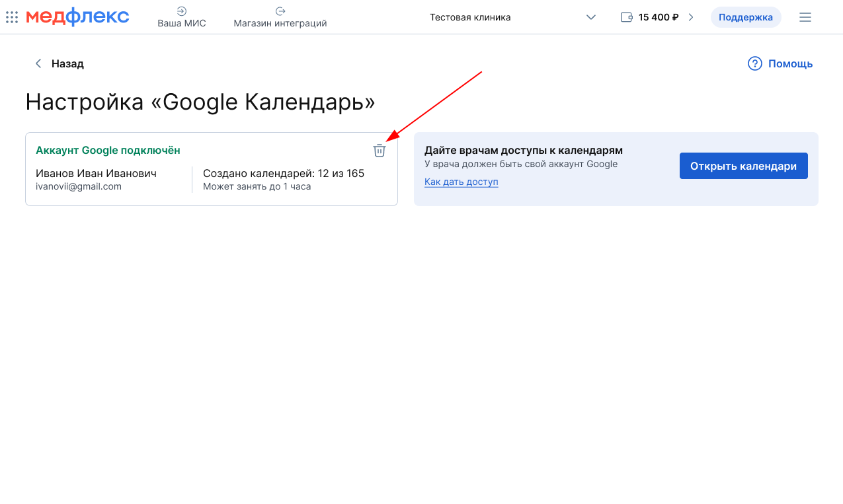Expand the clinic selector chevron
This screenshot has height=504, width=843.
pyautogui.click(x=591, y=17)
